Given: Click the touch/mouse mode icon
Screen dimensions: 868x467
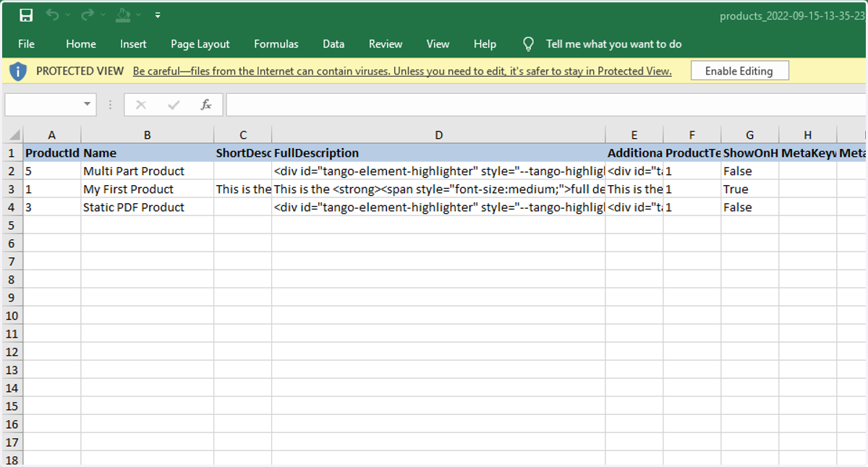Looking at the screenshot, I should tap(124, 15).
